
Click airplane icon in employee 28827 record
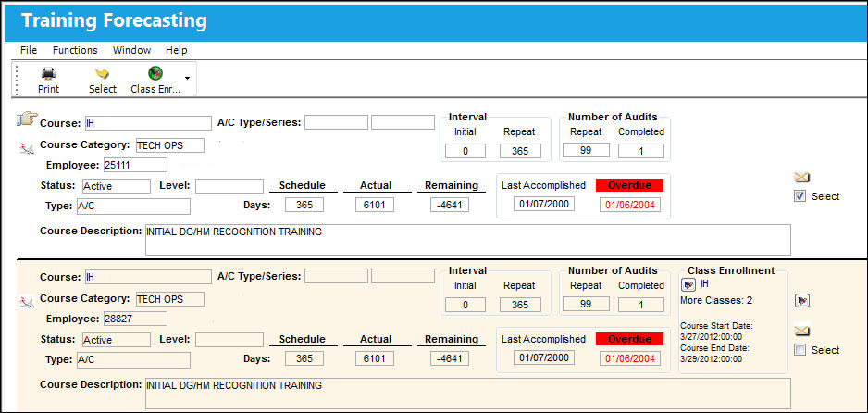[x=26, y=302]
